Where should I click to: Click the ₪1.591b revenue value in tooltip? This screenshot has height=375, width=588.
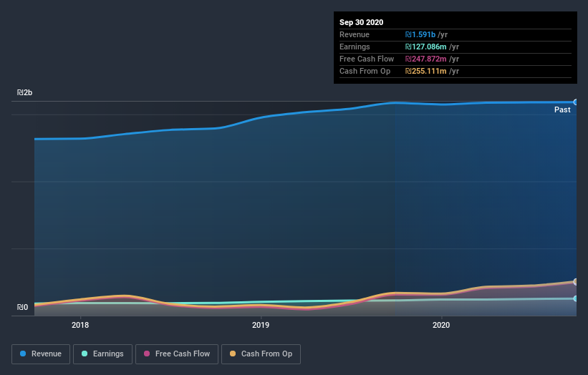pyautogui.click(x=420, y=34)
